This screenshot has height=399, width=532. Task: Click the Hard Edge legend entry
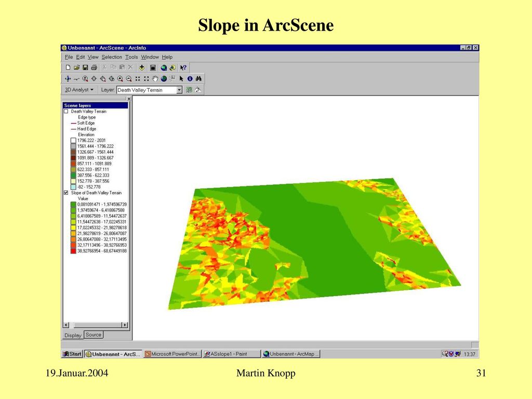coord(87,129)
